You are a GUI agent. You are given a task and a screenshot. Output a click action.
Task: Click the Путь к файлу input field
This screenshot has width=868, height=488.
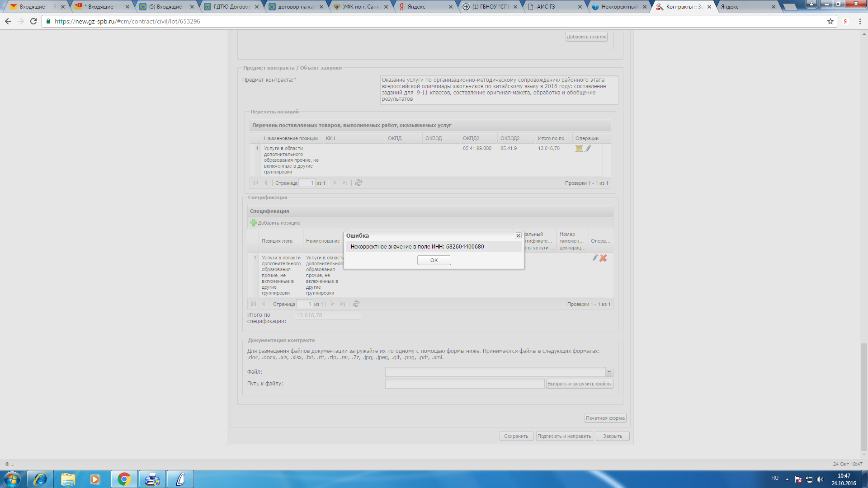(464, 384)
